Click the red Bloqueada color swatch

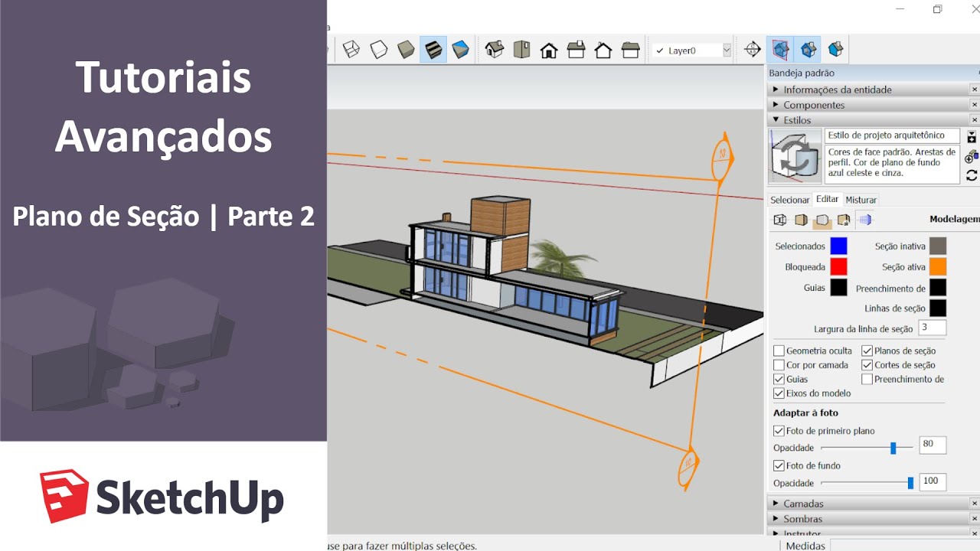[x=839, y=266]
